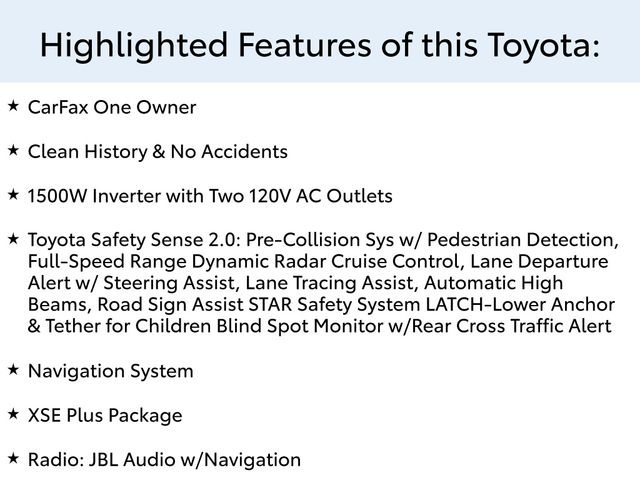Select the 'XSE Plus Package' feature text
Viewport: 640px width, 480px height.
tap(105, 416)
